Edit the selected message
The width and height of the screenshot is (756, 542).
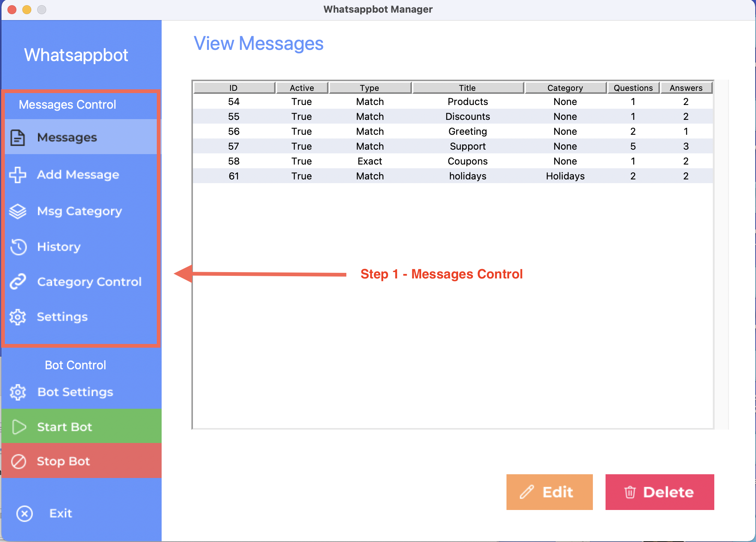pyautogui.click(x=550, y=492)
